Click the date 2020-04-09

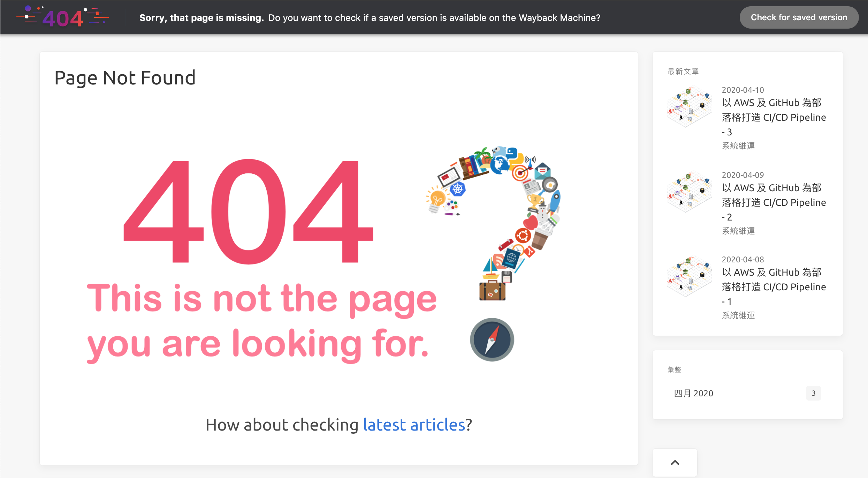point(743,175)
